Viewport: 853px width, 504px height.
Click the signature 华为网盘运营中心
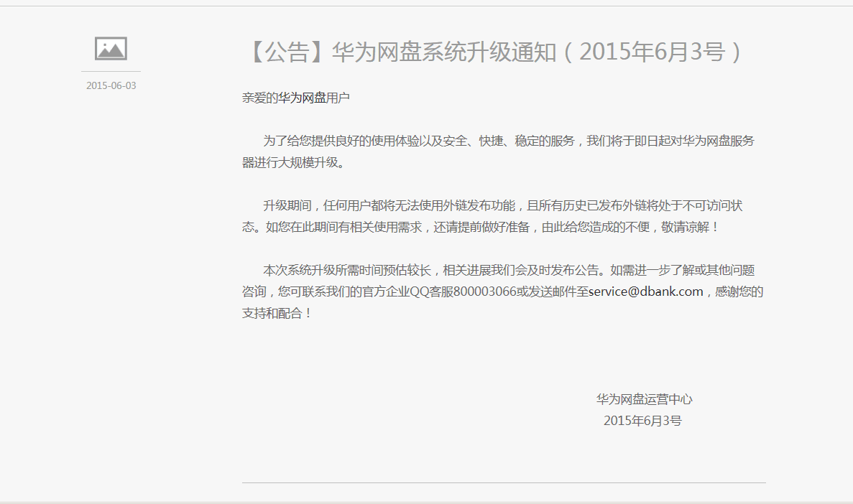(x=644, y=399)
